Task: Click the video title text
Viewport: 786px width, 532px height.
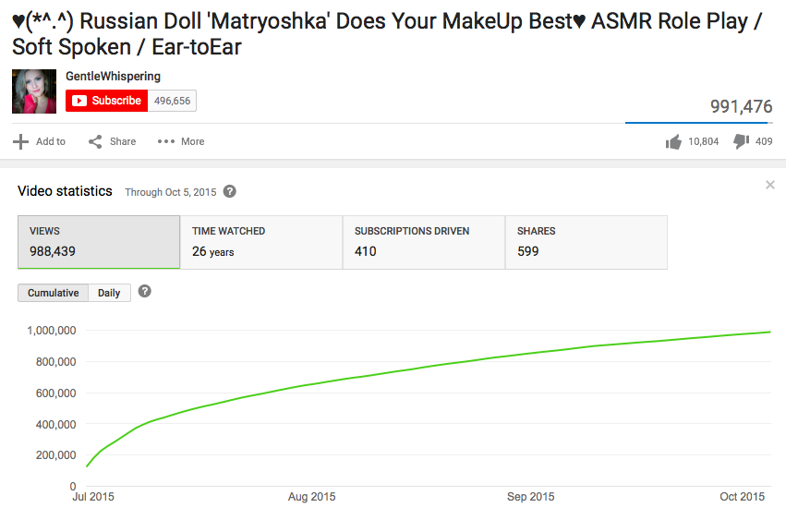Action: 387,34
